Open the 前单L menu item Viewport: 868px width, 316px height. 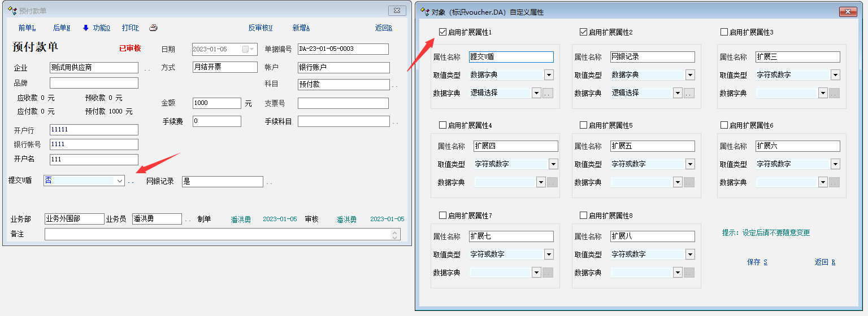[x=27, y=28]
